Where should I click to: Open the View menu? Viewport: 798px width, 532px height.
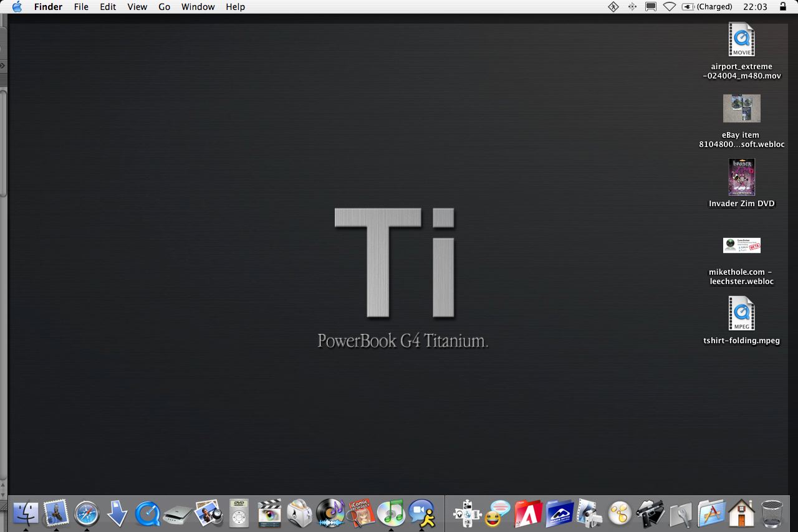pyautogui.click(x=137, y=7)
